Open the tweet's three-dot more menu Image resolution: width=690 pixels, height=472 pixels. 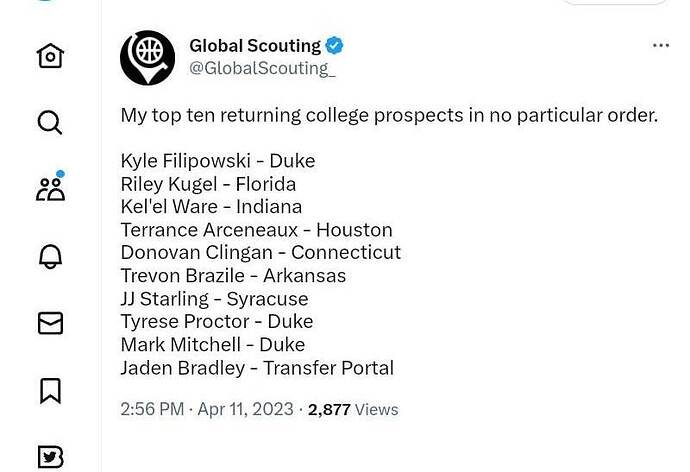point(661,45)
